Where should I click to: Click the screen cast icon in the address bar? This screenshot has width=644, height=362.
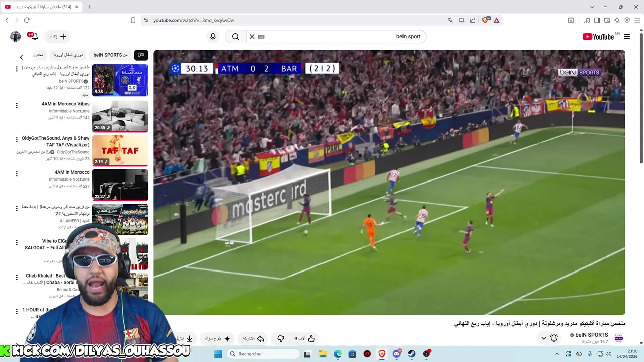pyautogui.click(x=461, y=20)
